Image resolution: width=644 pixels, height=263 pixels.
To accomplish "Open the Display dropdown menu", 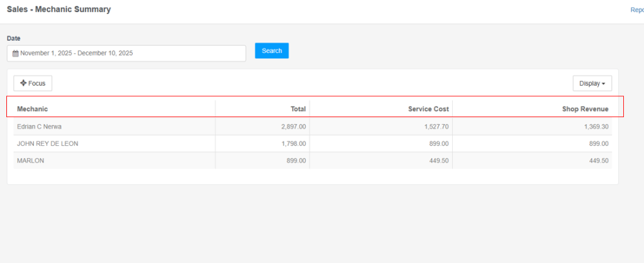I will click(592, 84).
